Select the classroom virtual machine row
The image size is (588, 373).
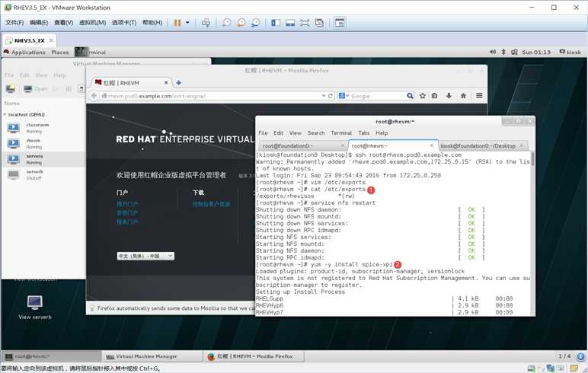point(43,128)
